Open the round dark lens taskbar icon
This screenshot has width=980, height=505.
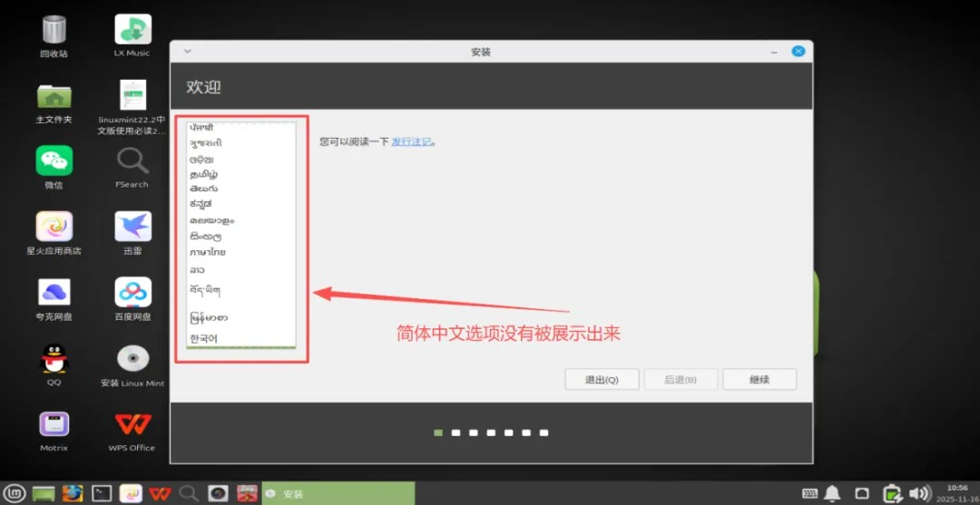[218, 494]
